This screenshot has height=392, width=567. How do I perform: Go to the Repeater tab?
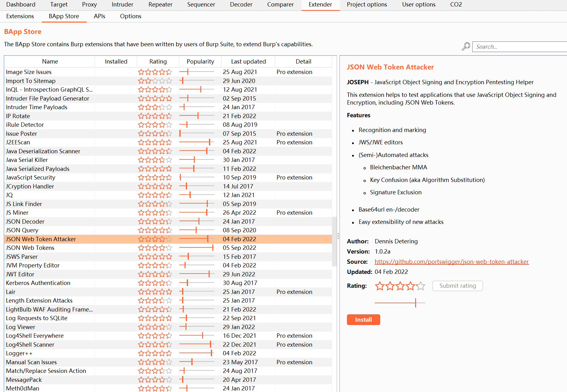(x=161, y=5)
